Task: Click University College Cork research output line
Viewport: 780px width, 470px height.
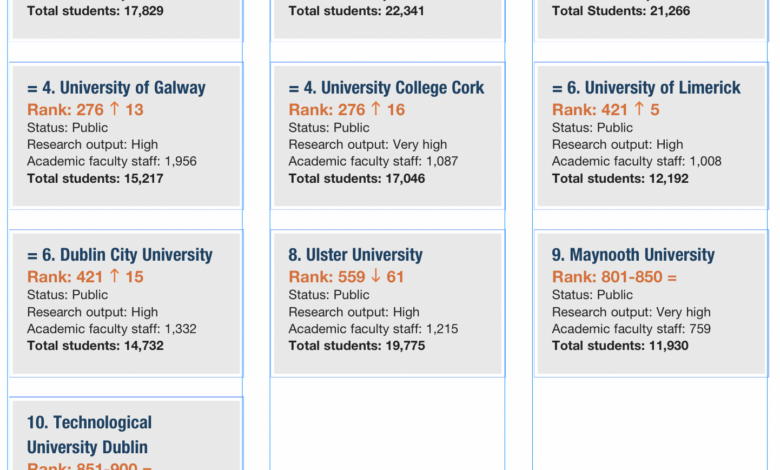Action: pyautogui.click(x=368, y=145)
